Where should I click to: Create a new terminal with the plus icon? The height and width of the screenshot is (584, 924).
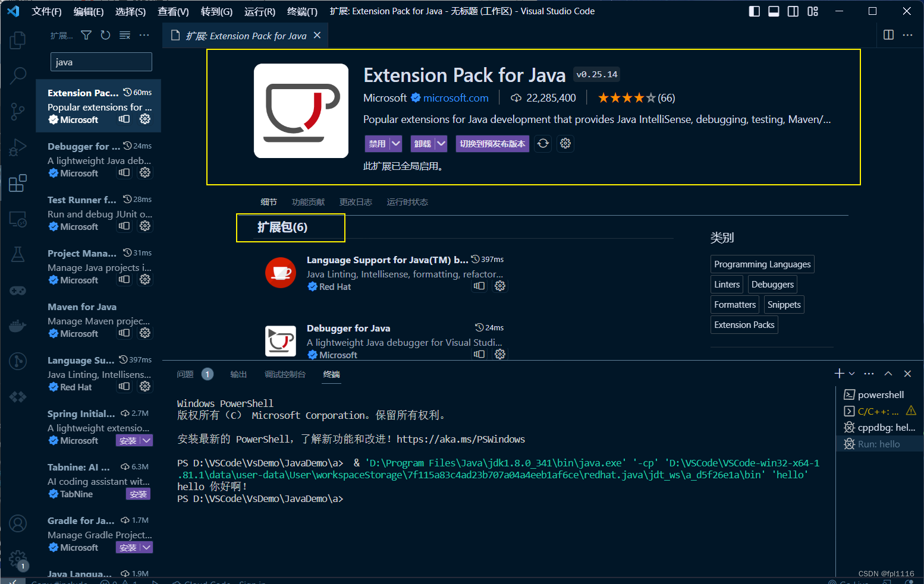point(838,373)
